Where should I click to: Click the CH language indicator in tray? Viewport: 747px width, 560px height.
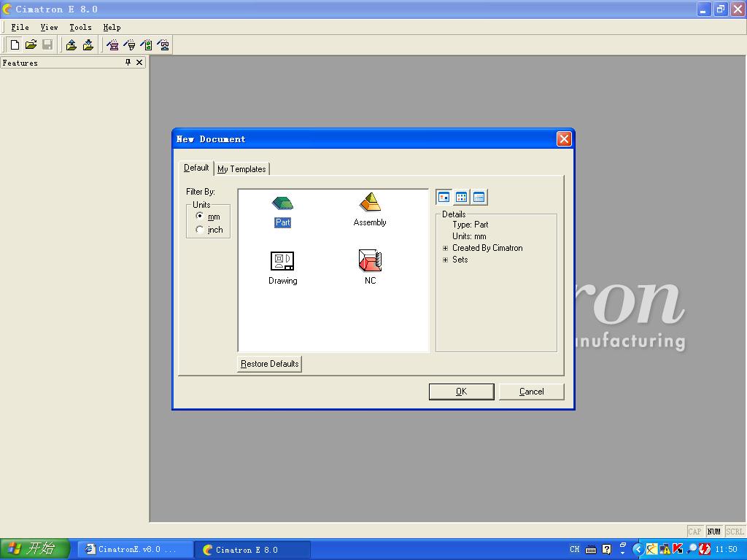click(575, 549)
